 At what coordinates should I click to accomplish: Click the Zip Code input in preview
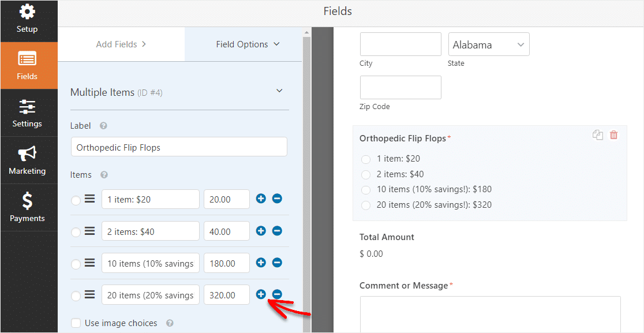[400, 88]
